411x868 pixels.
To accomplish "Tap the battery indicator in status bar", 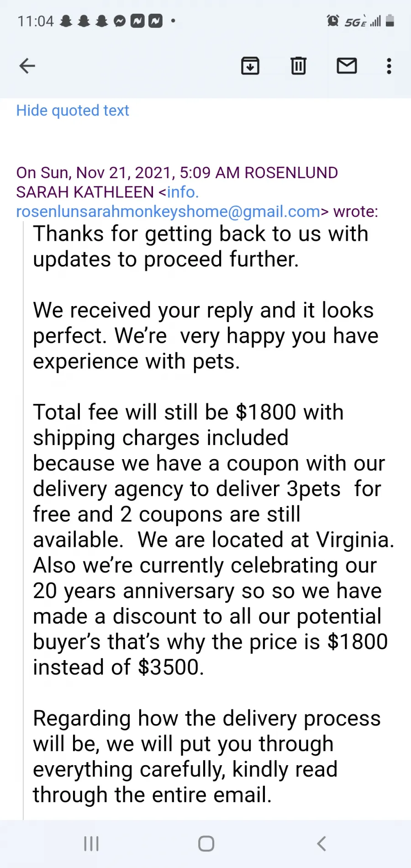I will pyautogui.click(x=390, y=21).
